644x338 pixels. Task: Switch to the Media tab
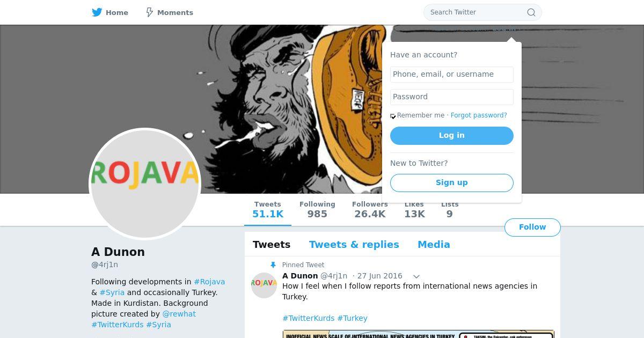pyautogui.click(x=434, y=245)
